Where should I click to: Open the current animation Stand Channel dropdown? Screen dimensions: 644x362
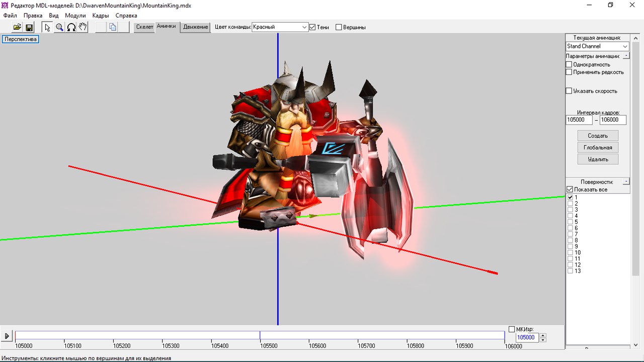pos(598,46)
